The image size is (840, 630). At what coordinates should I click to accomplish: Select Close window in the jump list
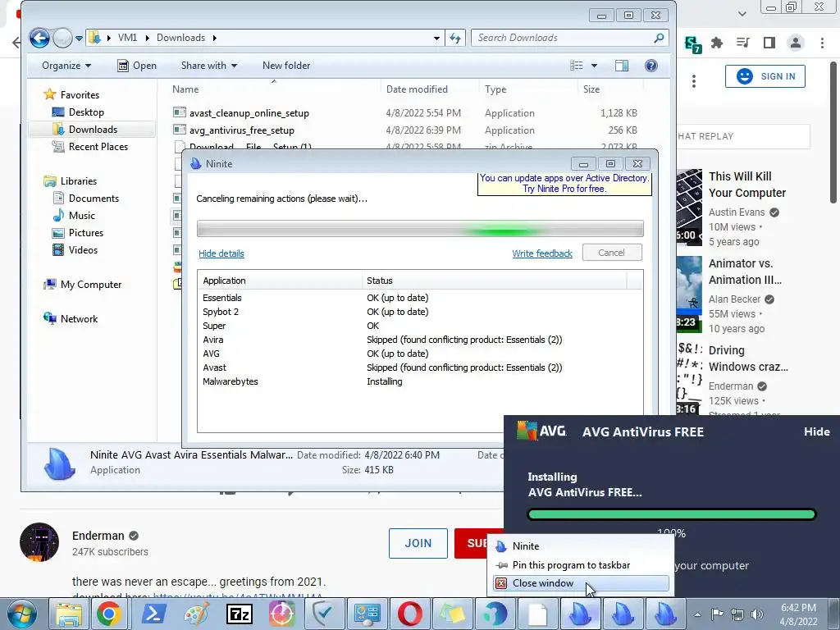coord(581,583)
